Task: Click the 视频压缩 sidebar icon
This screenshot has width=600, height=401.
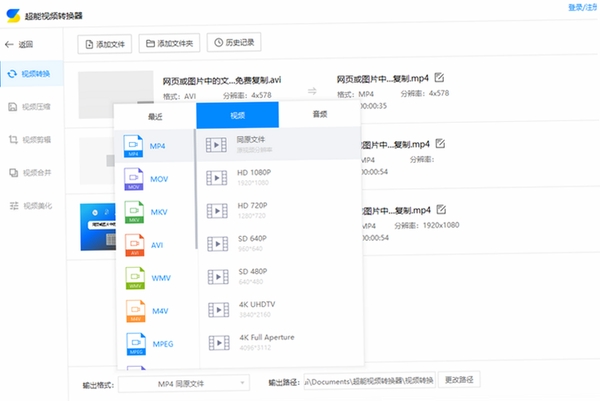Action: point(13,107)
